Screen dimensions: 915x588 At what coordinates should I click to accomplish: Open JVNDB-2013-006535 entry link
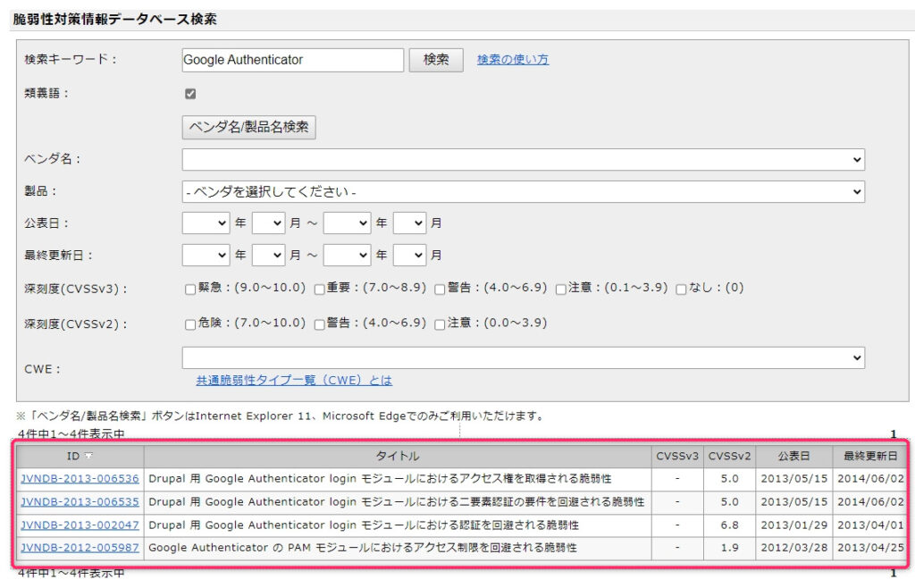(80, 501)
